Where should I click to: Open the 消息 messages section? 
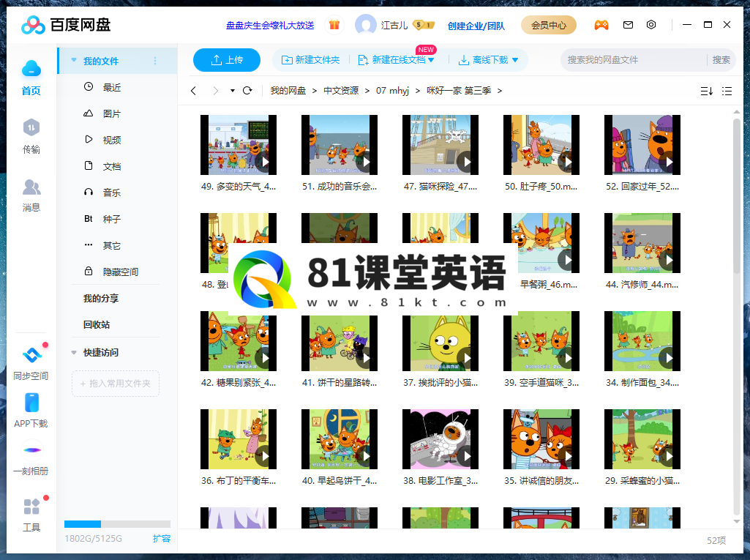pyautogui.click(x=31, y=195)
